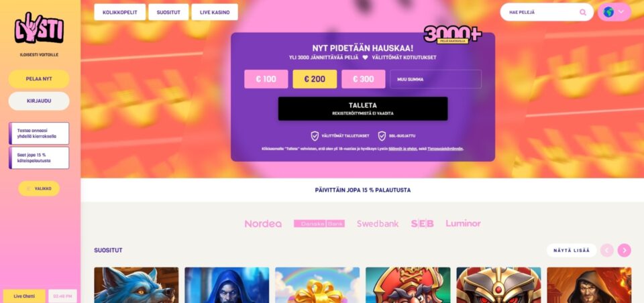The height and width of the screenshot is (303, 644).
Task: Select the € 200 deposit amount
Action: 315,79
